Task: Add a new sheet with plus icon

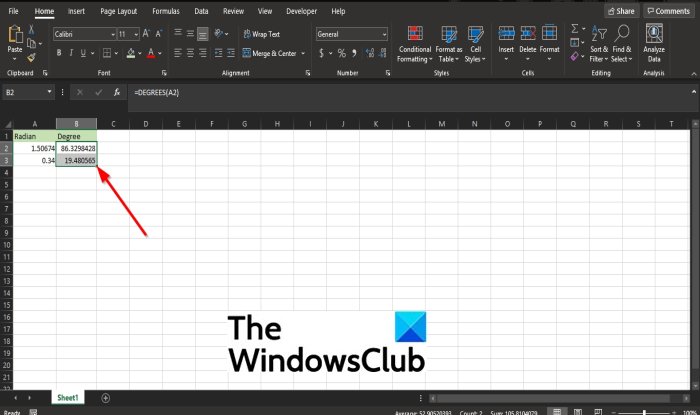Action: (105, 398)
